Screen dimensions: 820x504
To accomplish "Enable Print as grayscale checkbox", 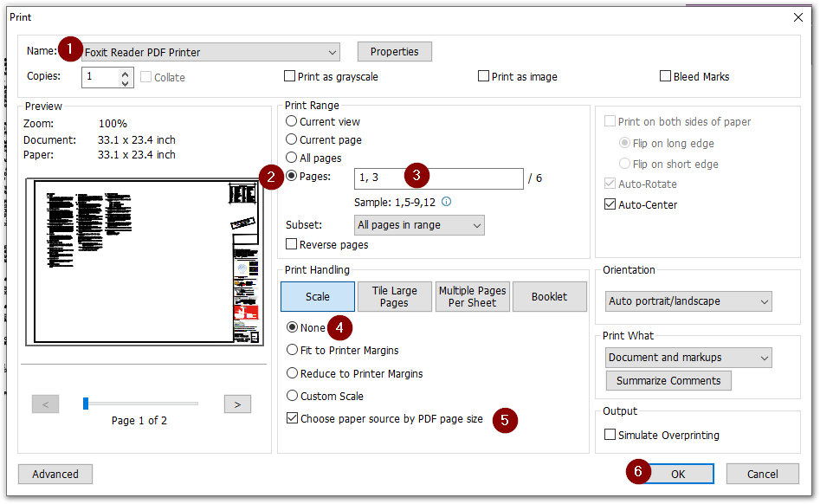I will click(290, 77).
